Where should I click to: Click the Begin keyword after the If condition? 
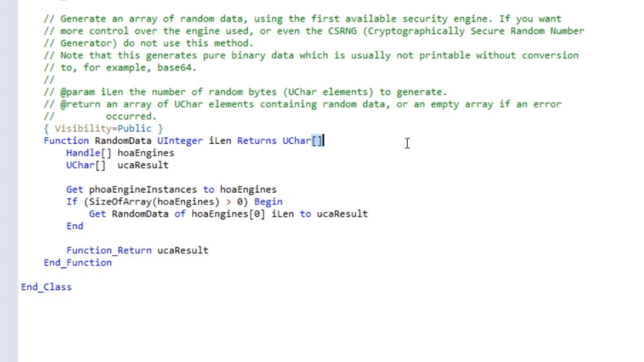click(268, 202)
